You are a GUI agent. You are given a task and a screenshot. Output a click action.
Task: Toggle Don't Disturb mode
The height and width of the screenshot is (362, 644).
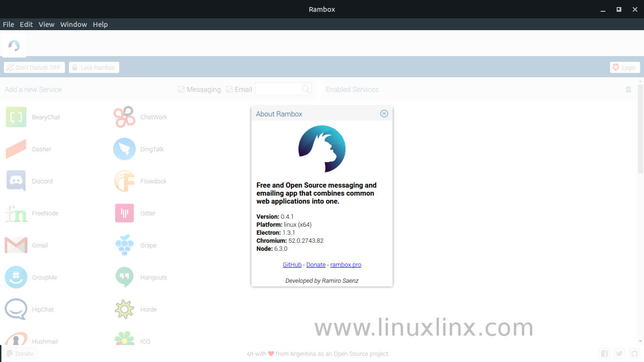point(34,67)
